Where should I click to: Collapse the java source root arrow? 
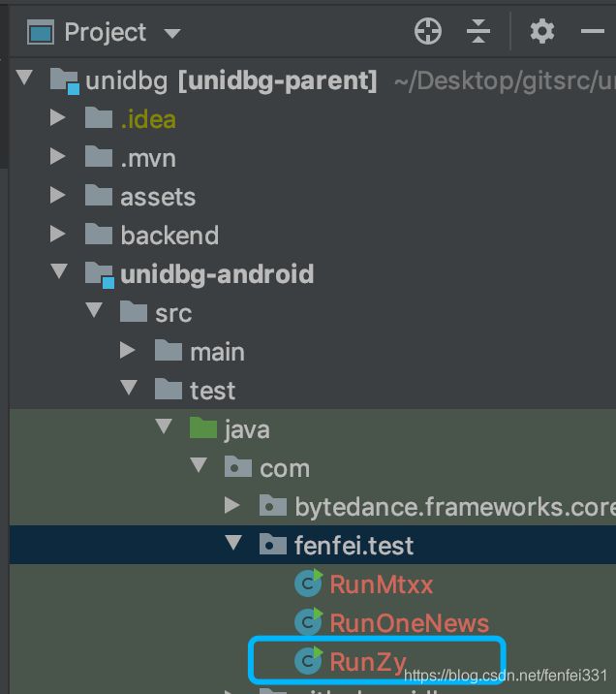(x=164, y=426)
